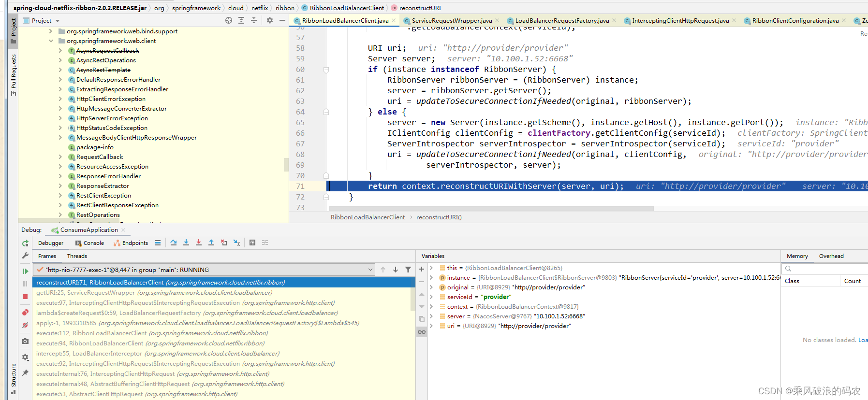Open debug panel gear settings
Image resolution: width=868 pixels, height=400 pixels.
tap(25, 357)
